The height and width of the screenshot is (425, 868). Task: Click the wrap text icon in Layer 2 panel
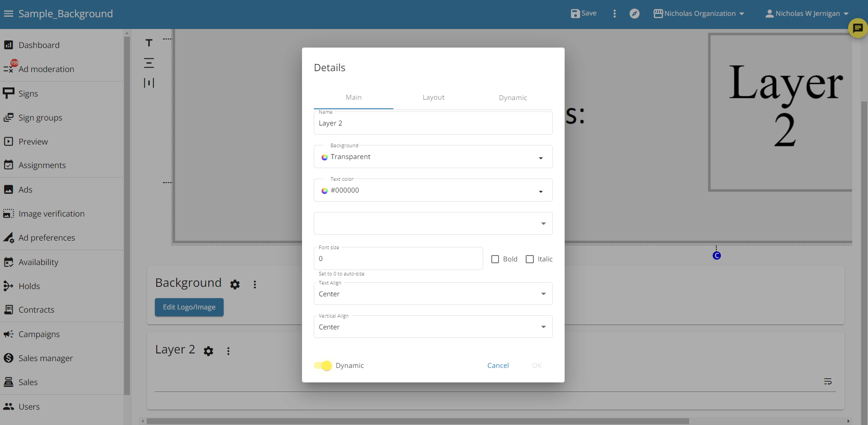(828, 382)
